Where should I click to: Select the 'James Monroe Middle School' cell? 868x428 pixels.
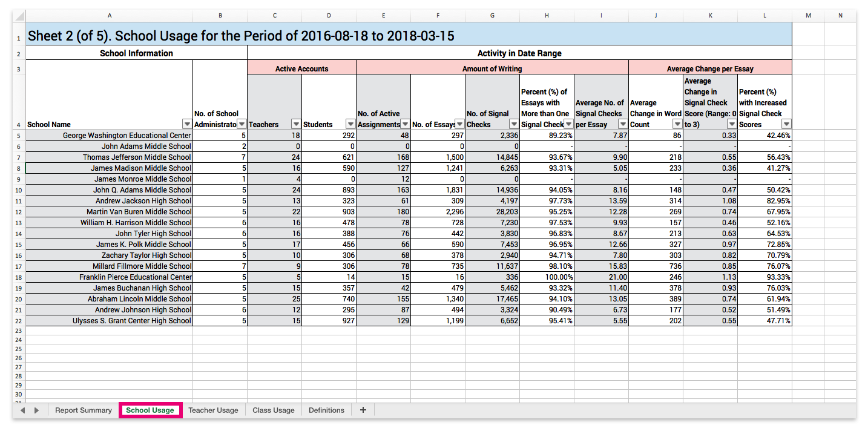pos(110,179)
